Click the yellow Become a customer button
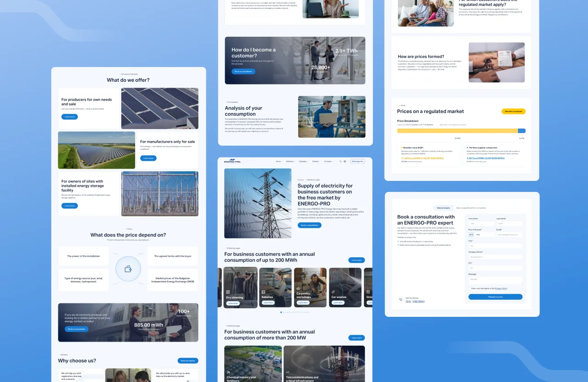This screenshot has height=382, width=588. (x=514, y=111)
